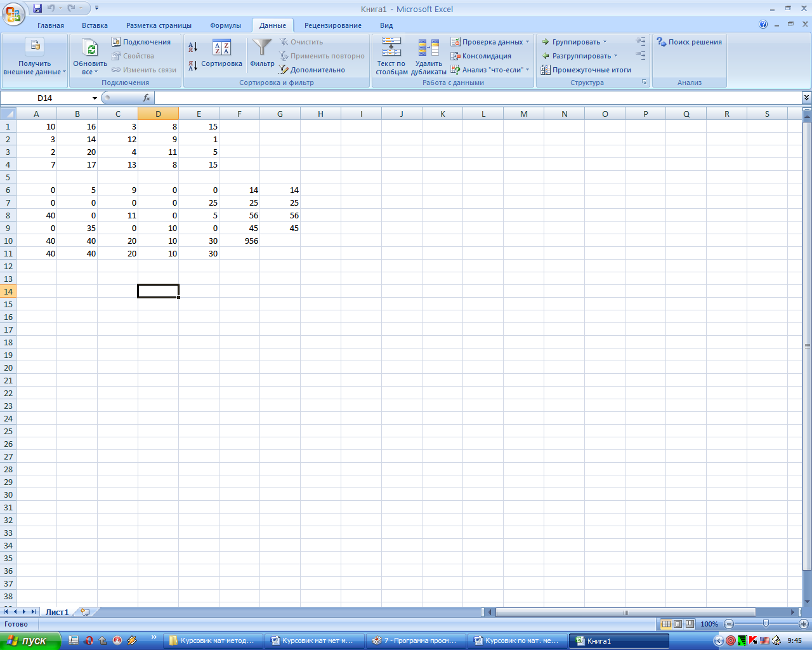The height and width of the screenshot is (650, 812).
Task: Open the Структура group dialog launcher
Action: [x=645, y=83]
